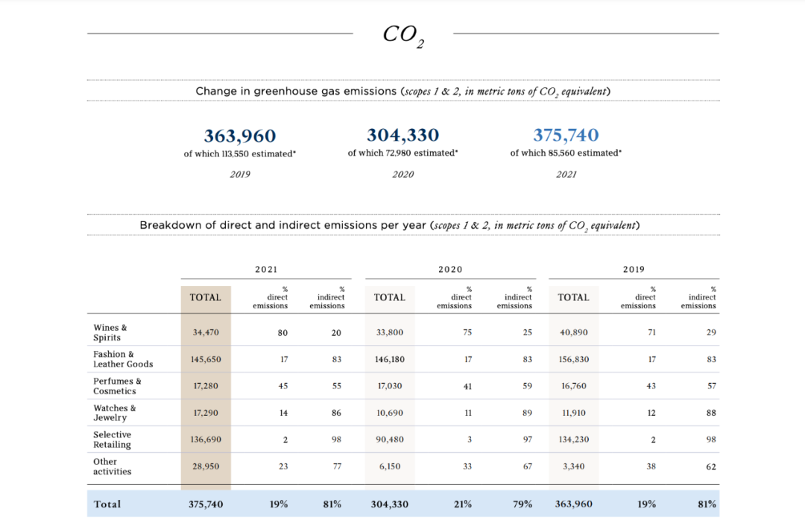Click the large light-blue 375,740 figure
The height and width of the screenshot is (532, 805).
(566, 135)
